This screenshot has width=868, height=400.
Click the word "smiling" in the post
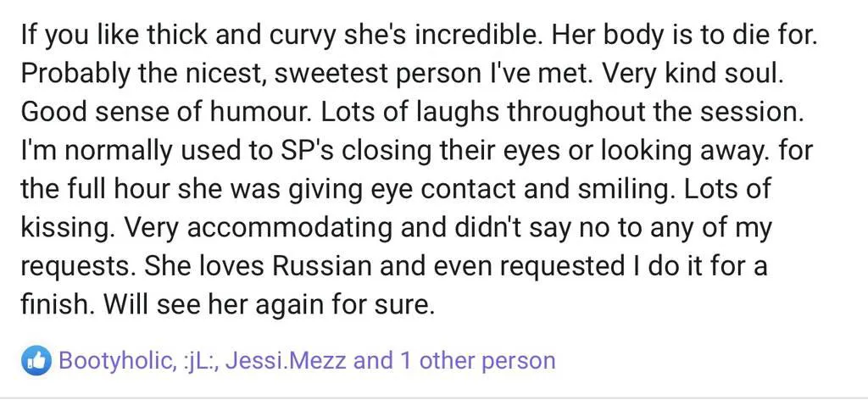click(x=625, y=189)
